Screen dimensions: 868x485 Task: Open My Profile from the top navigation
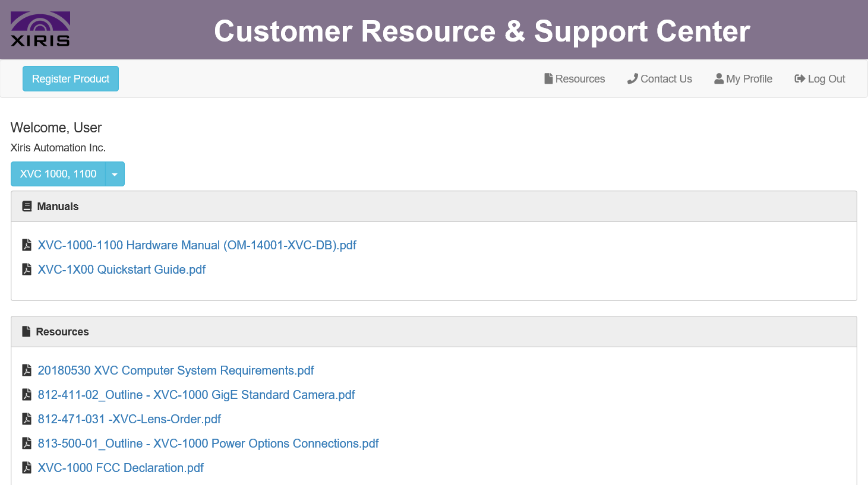point(749,78)
